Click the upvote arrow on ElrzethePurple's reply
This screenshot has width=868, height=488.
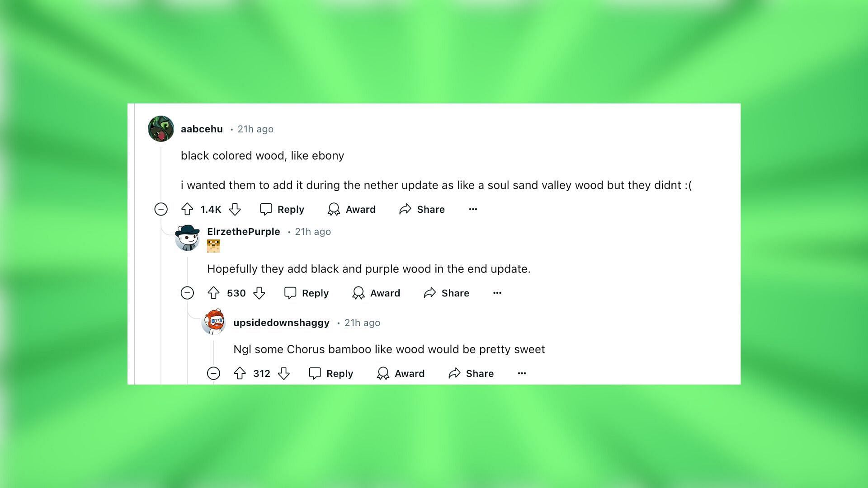pyautogui.click(x=215, y=292)
